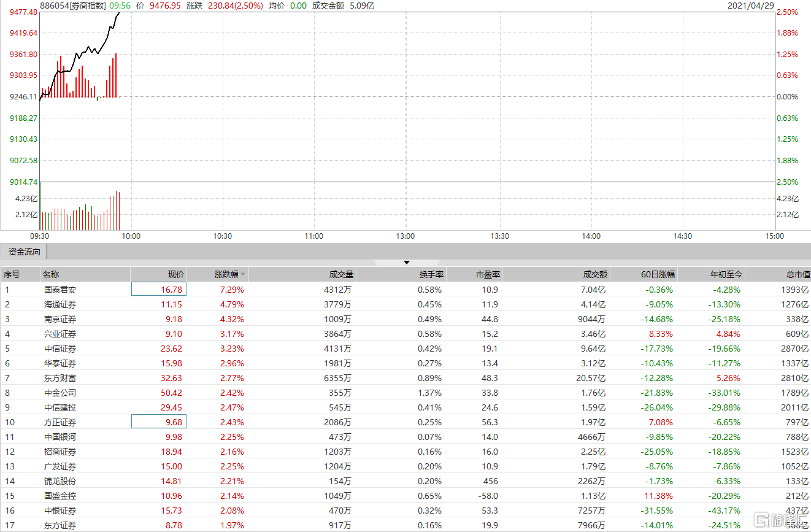Select the 广发证券 stock name
811x532 pixels.
coord(60,466)
